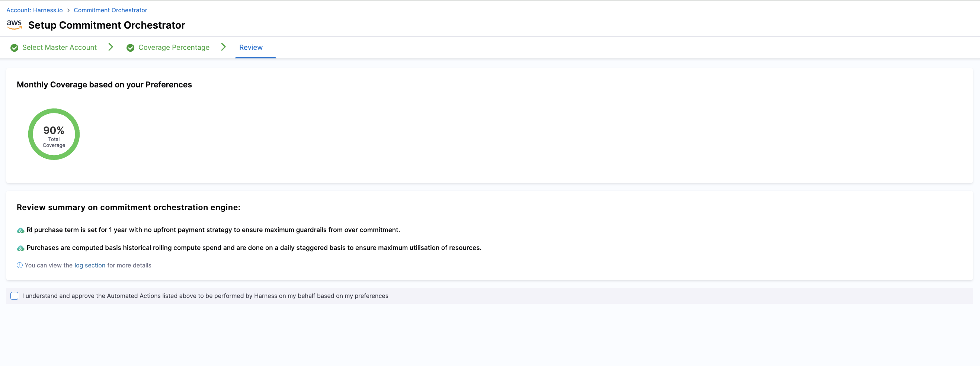Click savings cloud icon beside RI purchase term

[20, 230]
